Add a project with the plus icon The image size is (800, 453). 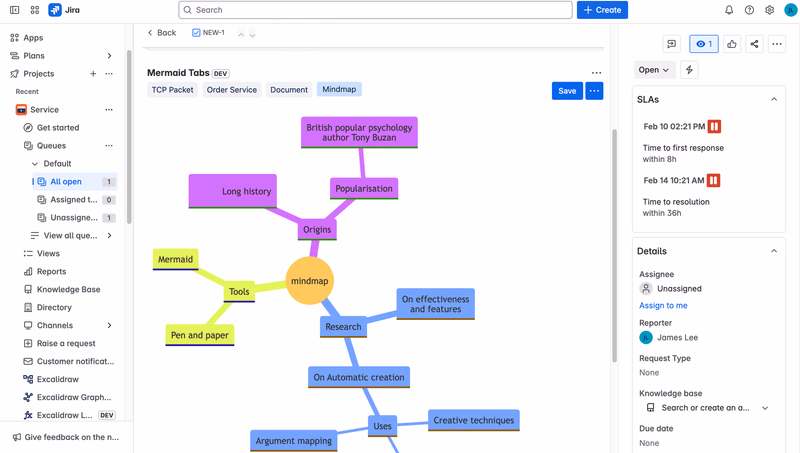[x=93, y=73]
